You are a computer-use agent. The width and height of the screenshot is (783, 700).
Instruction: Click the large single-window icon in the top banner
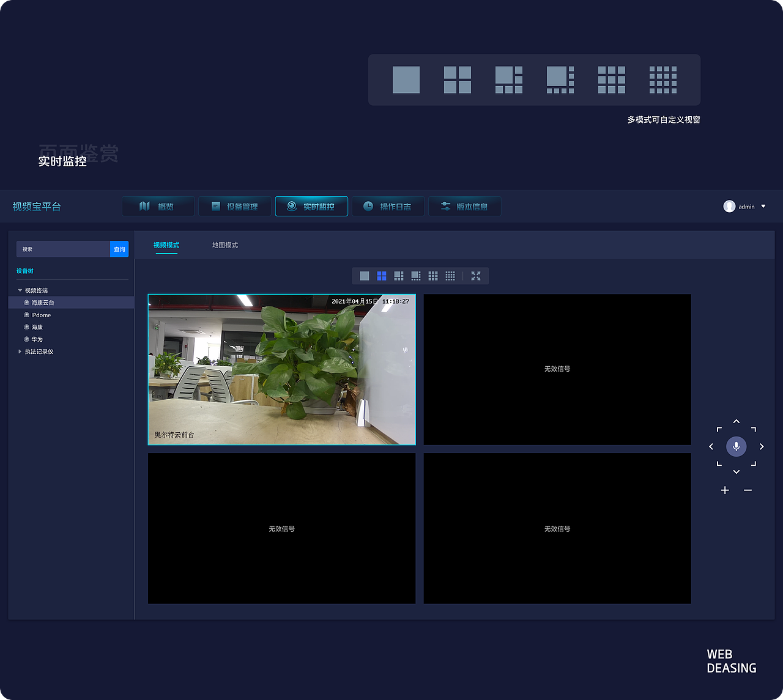(x=406, y=80)
